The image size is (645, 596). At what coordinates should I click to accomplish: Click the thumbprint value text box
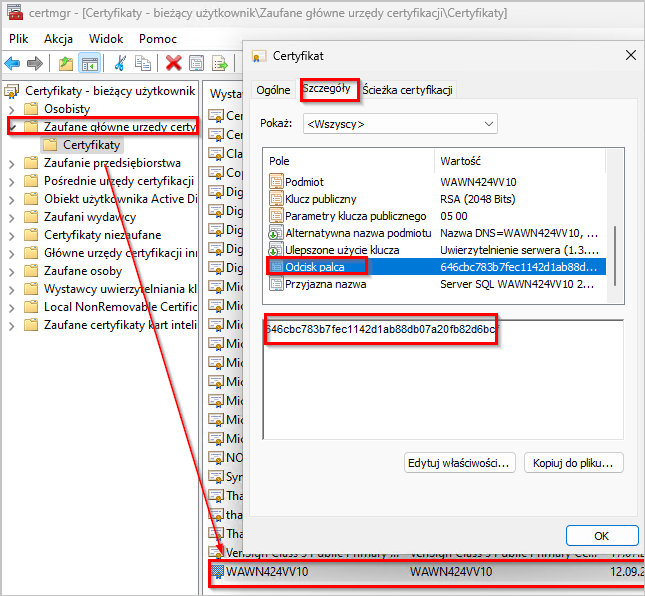[443, 380]
